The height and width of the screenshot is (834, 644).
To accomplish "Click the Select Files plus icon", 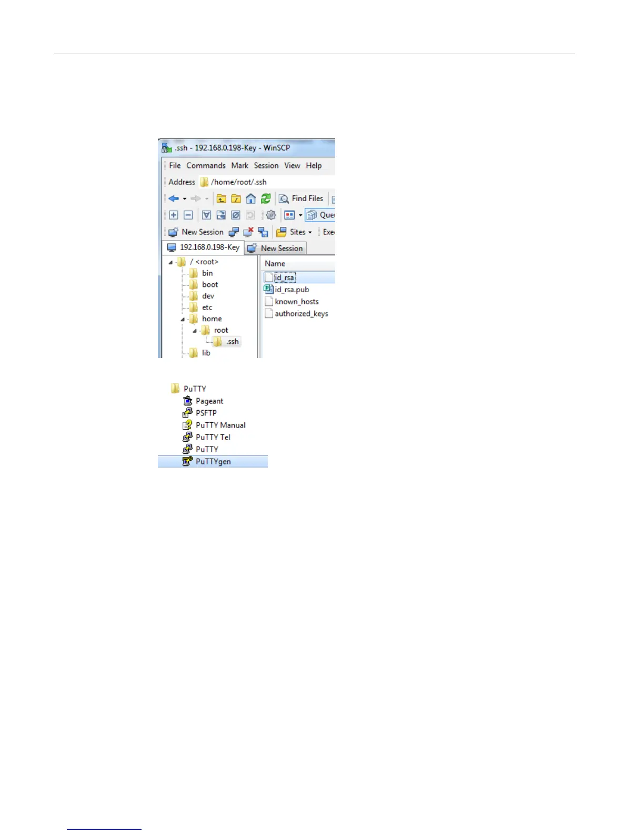I will 174,215.
